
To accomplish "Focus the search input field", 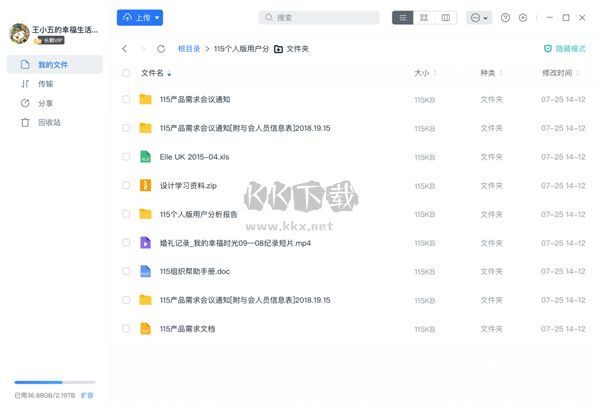I will click(x=319, y=18).
